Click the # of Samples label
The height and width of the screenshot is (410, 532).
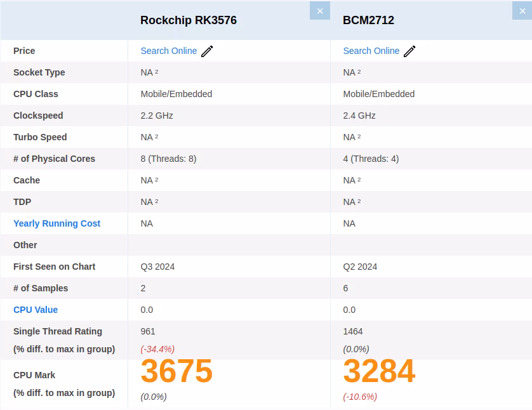[41, 288]
